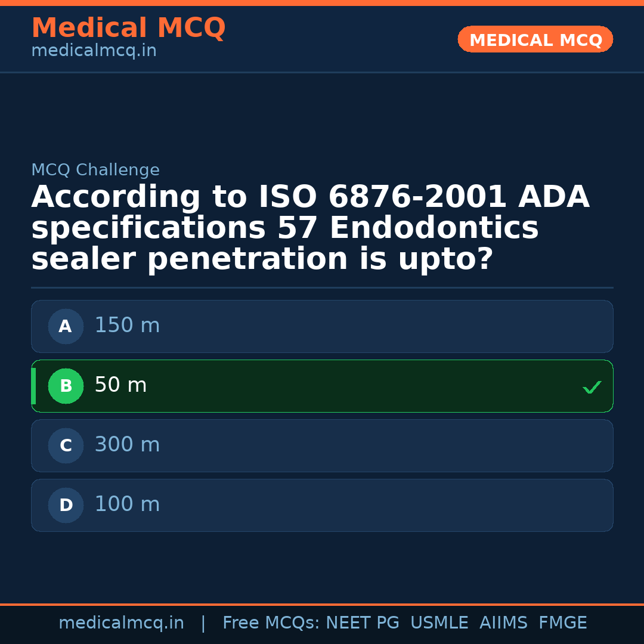Image resolution: width=644 pixels, height=644 pixels.
Task: Open the medicalmcq.in link in header
Action: click(x=94, y=51)
